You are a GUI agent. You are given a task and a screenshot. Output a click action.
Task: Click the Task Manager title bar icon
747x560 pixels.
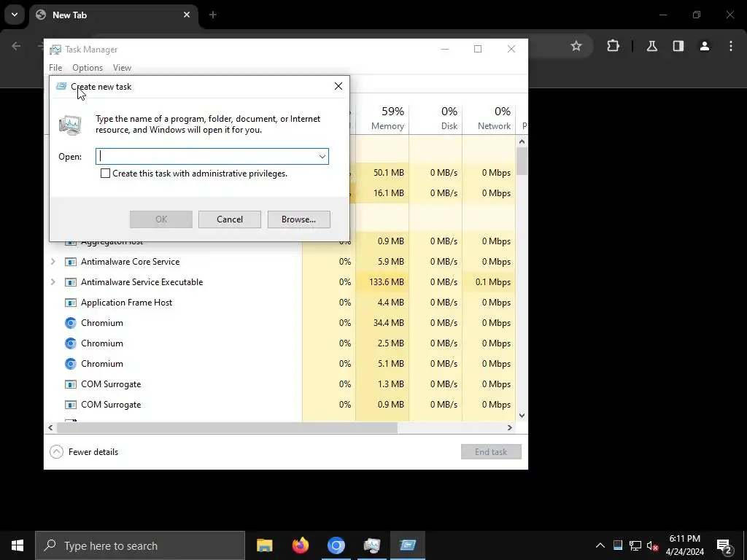pyautogui.click(x=55, y=50)
